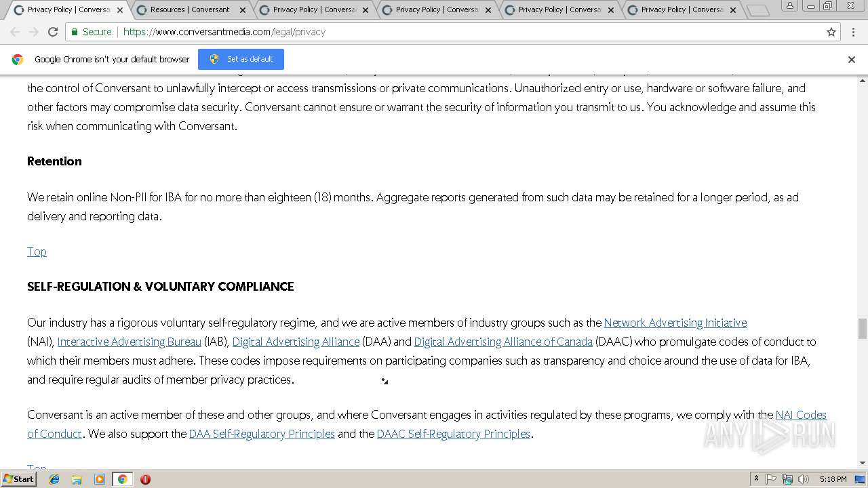Go forward to the next page

tap(34, 32)
